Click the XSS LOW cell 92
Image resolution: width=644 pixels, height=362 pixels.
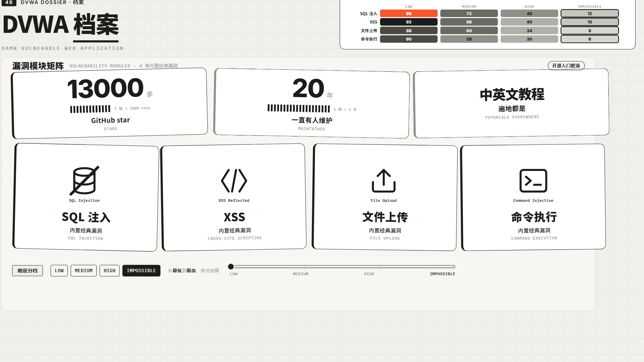(409, 22)
